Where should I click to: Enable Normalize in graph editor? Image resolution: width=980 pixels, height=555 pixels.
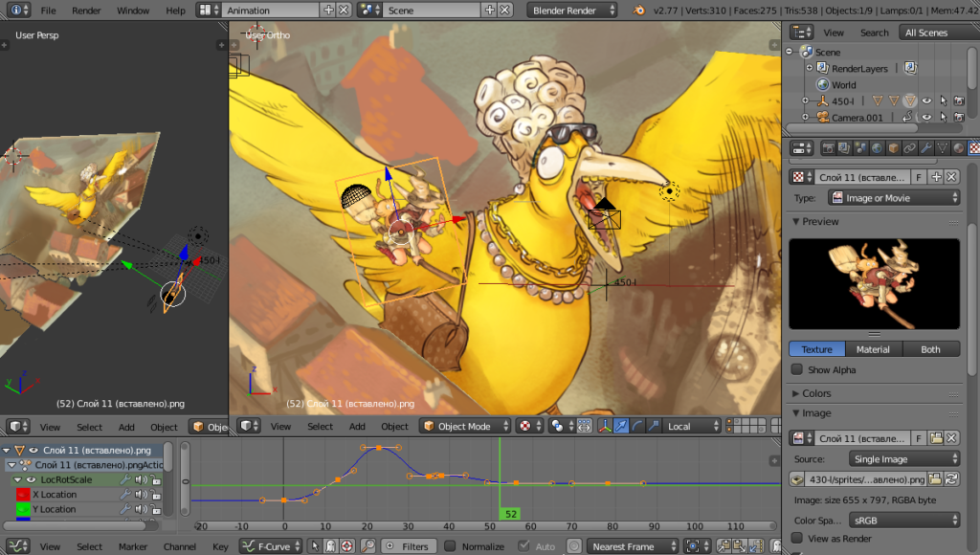(450, 546)
